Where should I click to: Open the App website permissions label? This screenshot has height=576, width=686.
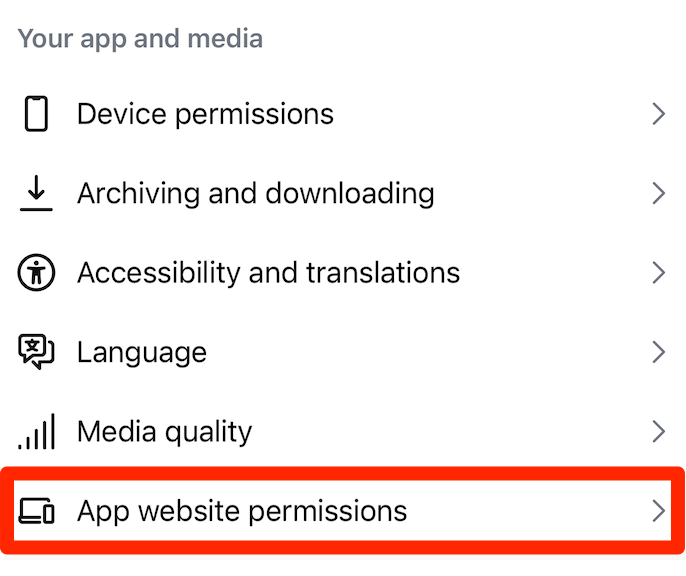pos(242,512)
